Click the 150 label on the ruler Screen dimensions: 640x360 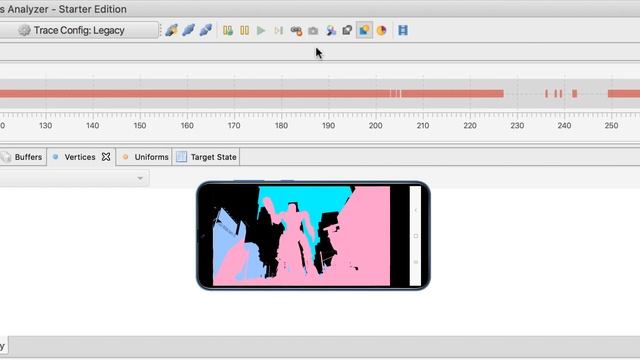pyautogui.click(x=140, y=126)
